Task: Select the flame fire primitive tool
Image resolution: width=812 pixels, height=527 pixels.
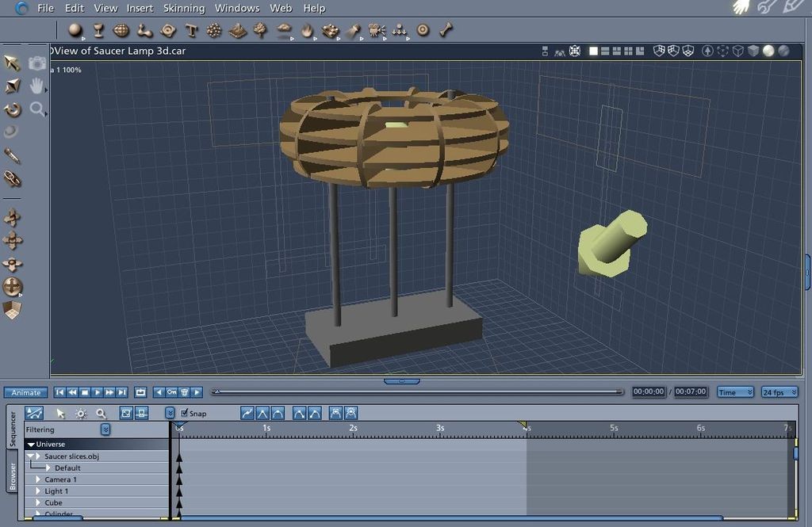Action: point(308,31)
